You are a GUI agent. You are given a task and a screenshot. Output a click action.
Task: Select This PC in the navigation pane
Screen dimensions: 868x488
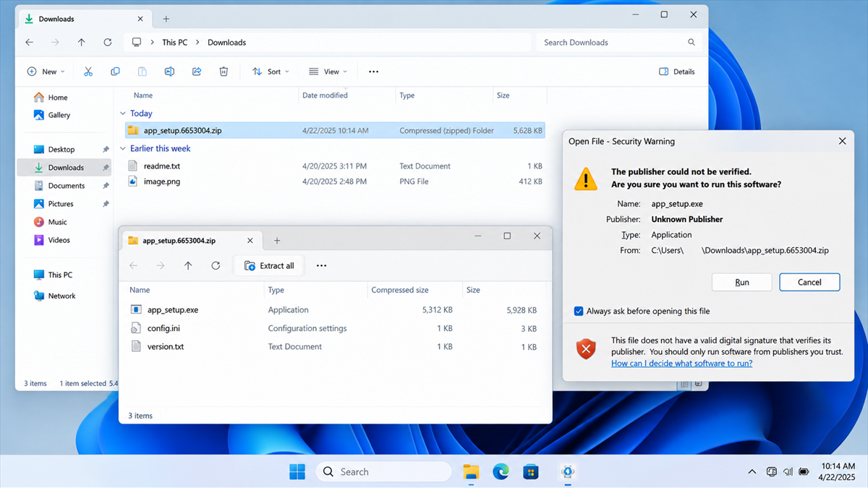pyautogui.click(x=60, y=275)
